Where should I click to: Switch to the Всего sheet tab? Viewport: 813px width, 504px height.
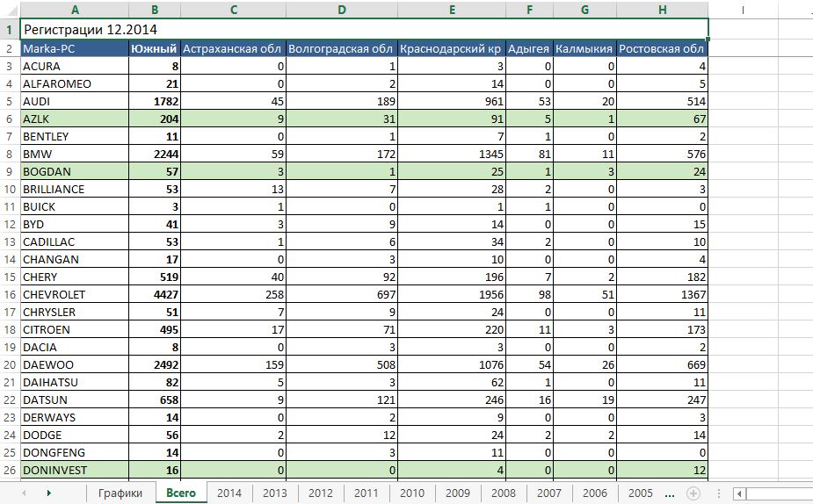tap(181, 493)
